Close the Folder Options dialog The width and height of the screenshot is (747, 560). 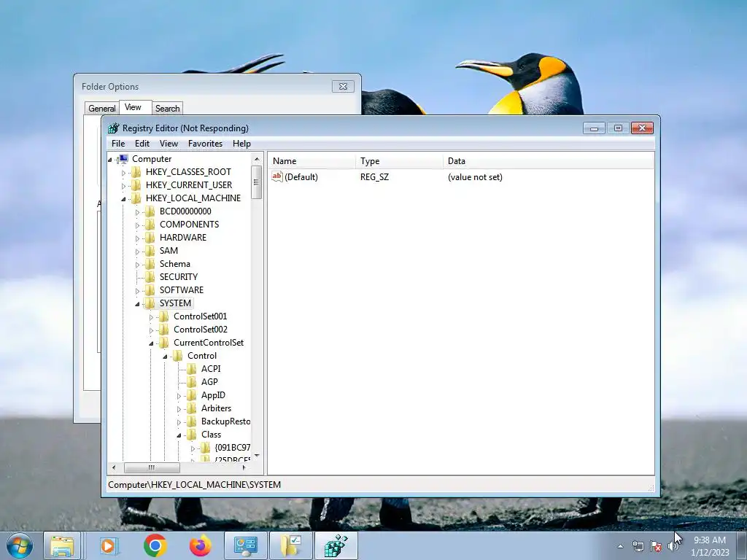click(343, 86)
